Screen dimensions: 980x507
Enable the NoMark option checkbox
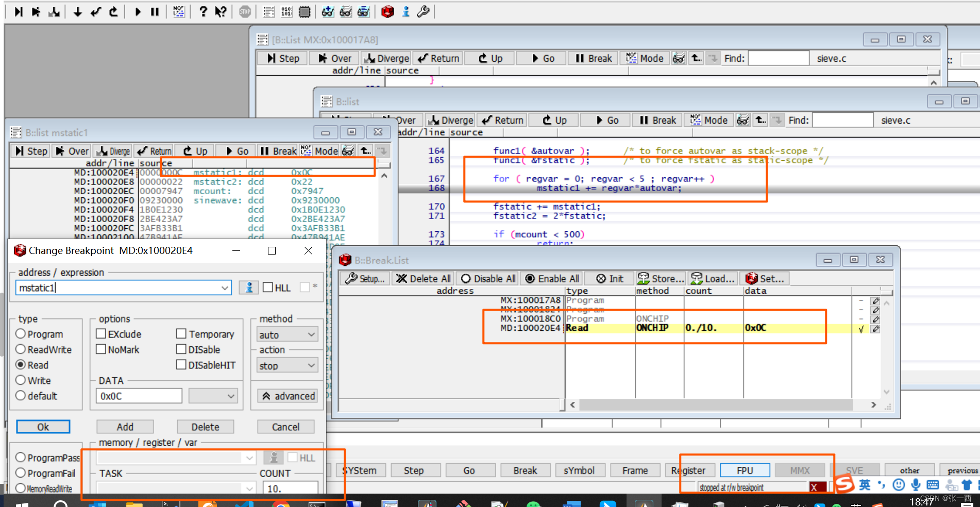(x=101, y=349)
